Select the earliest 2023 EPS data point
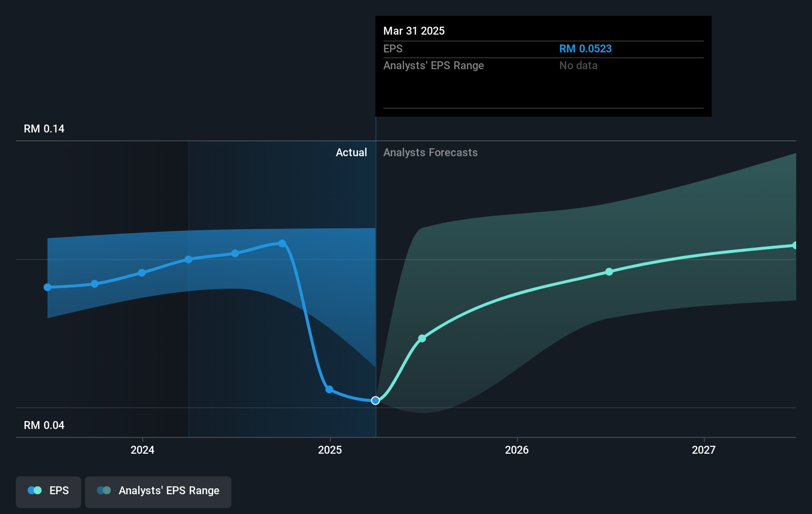This screenshot has height=514, width=812. point(46,287)
